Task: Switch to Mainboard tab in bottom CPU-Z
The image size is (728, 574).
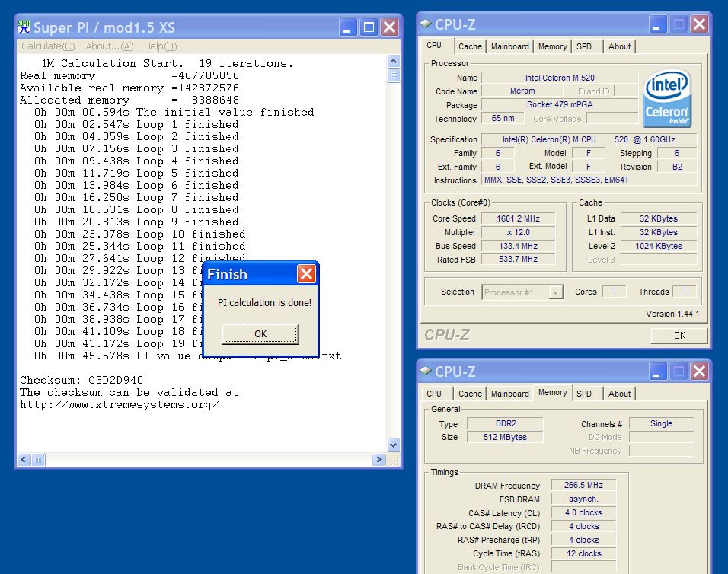Action: tap(509, 394)
